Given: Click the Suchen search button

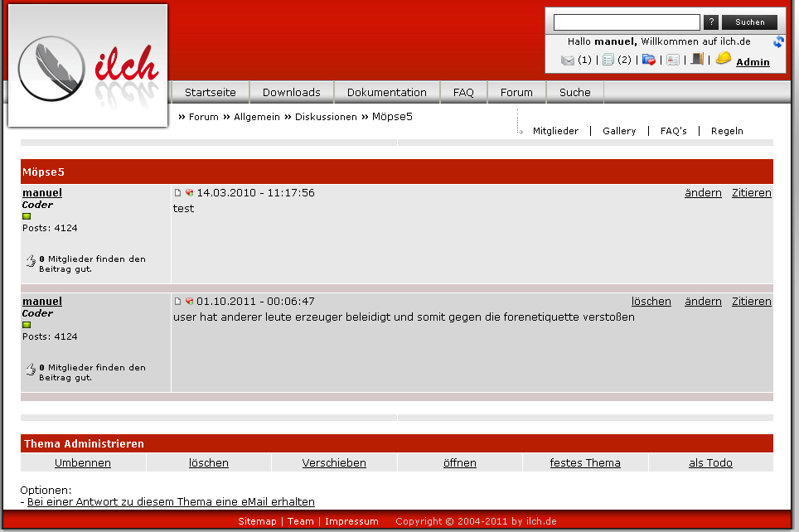Looking at the screenshot, I should [x=749, y=22].
